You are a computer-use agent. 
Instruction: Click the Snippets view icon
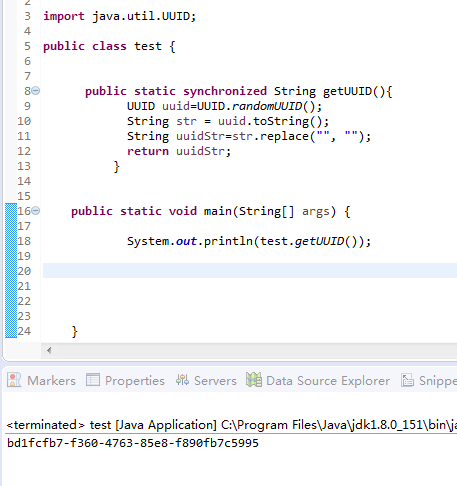[x=407, y=380]
